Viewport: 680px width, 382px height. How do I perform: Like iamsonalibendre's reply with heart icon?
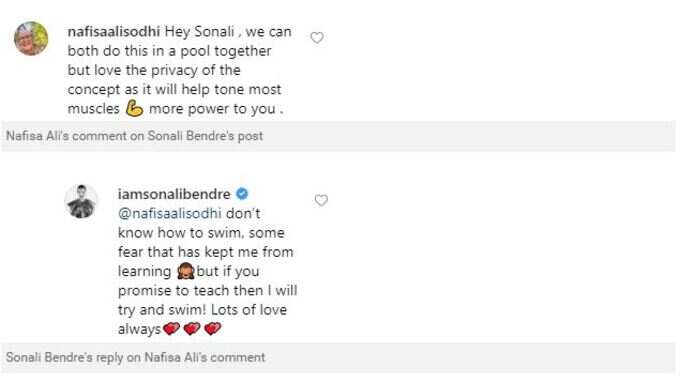click(321, 200)
